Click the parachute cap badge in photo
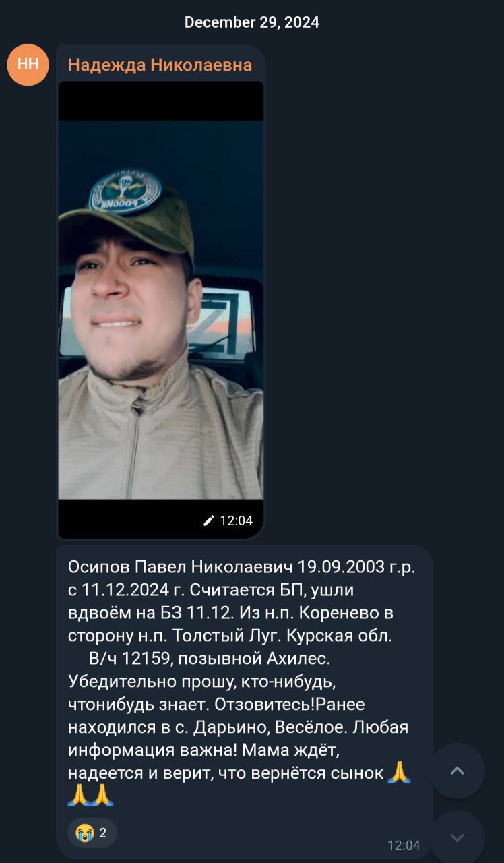504x863 pixels. (125, 192)
